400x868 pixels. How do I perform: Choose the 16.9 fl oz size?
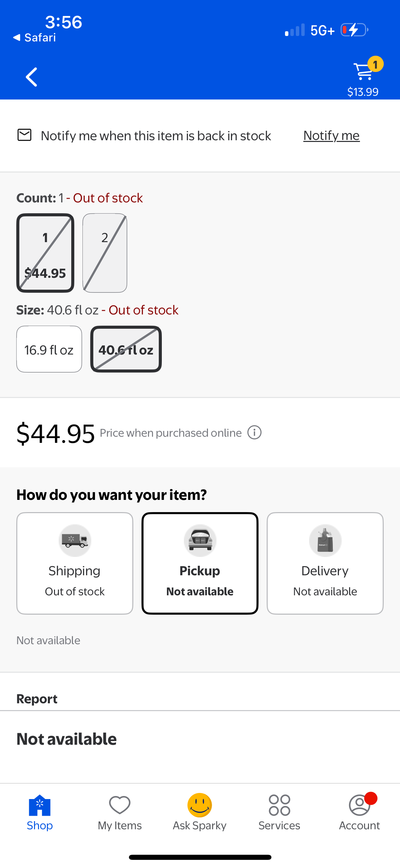pos(49,349)
